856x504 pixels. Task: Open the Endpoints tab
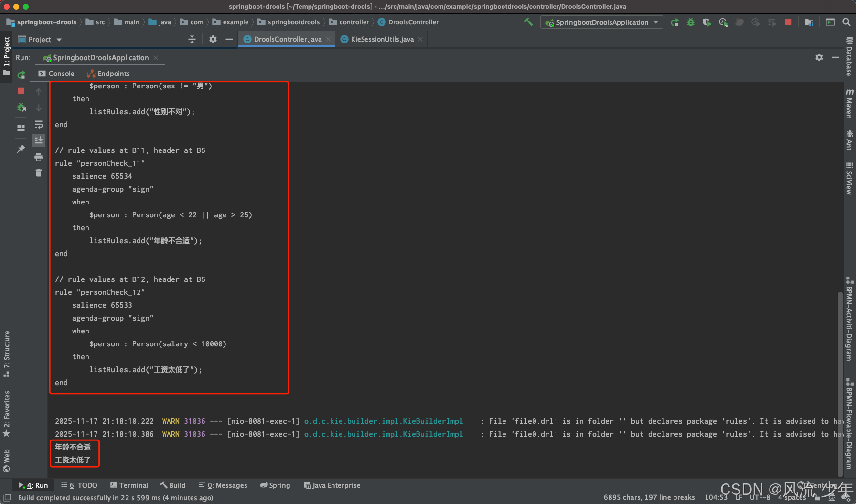click(x=108, y=74)
